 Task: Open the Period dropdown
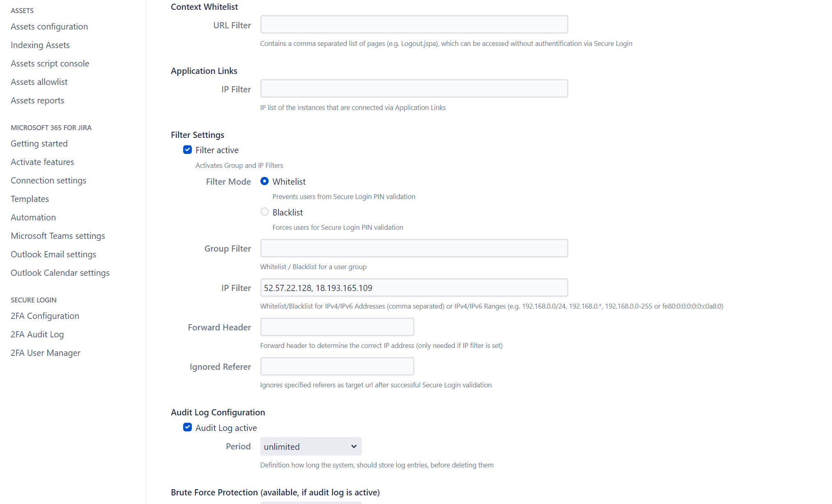coord(310,446)
